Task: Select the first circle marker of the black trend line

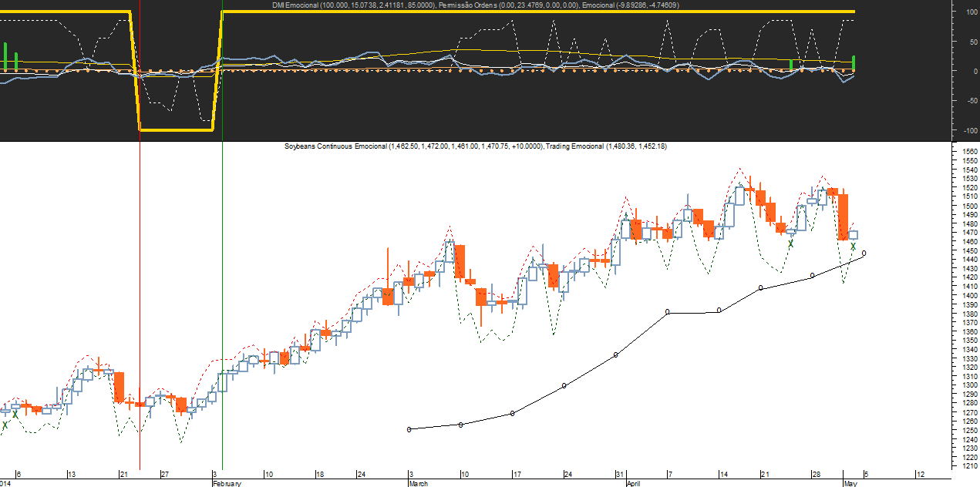Action: point(409,429)
